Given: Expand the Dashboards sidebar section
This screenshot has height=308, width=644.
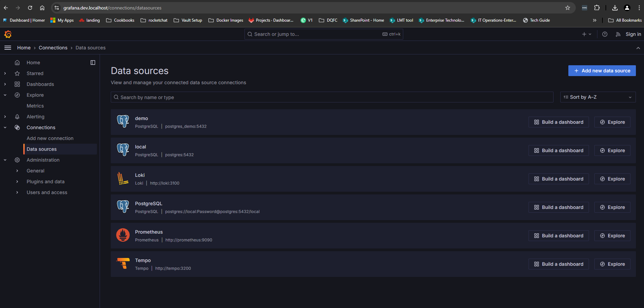Looking at the screenshot, I should click(5, 84).
